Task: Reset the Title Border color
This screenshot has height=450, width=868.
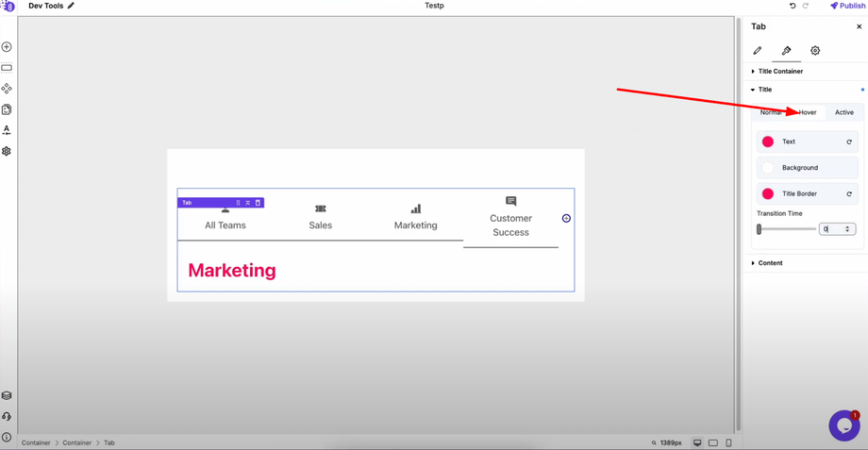Action: [849, 193]
